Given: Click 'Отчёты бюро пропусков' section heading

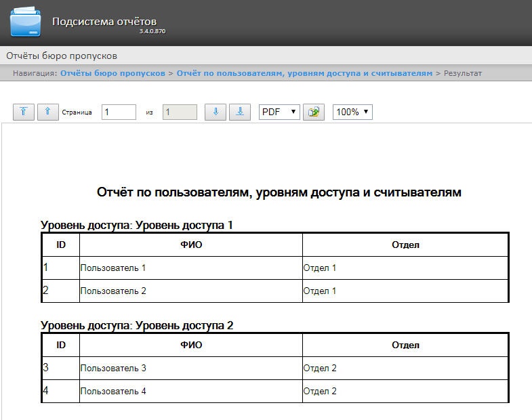Looking at the screenshot, I should coord(62,56).
